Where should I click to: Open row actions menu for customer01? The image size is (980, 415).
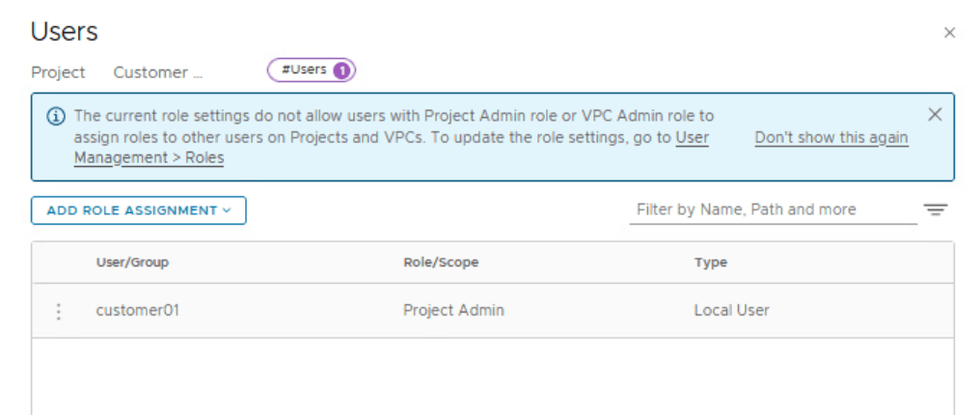[59, 311]
